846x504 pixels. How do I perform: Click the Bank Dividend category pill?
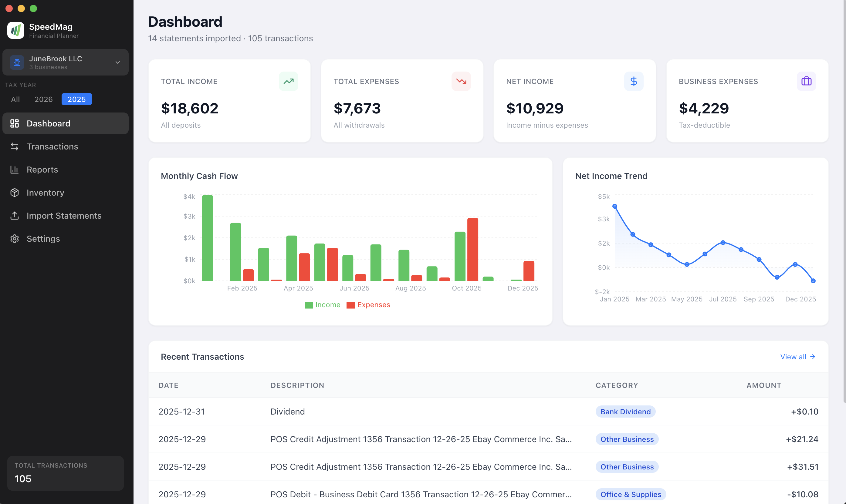click(625, 411)
